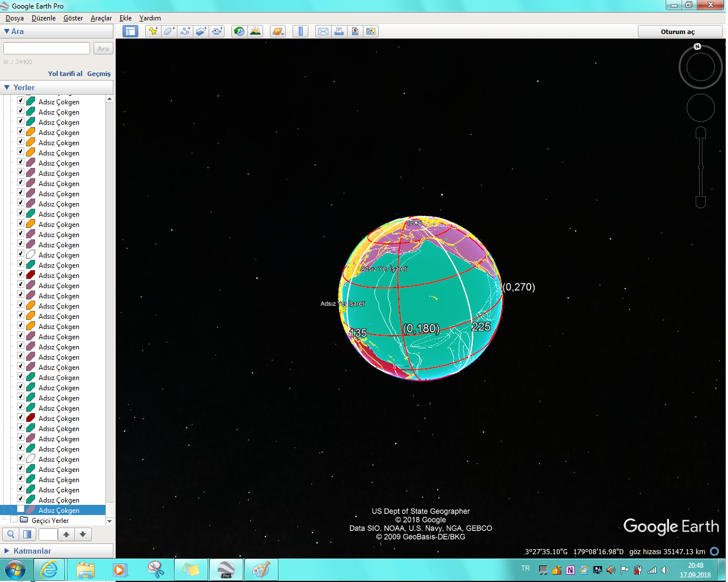Viewport: 728px width, 582px height.
Task: Click the Yol tarifi al link
Action: (65, 74)
